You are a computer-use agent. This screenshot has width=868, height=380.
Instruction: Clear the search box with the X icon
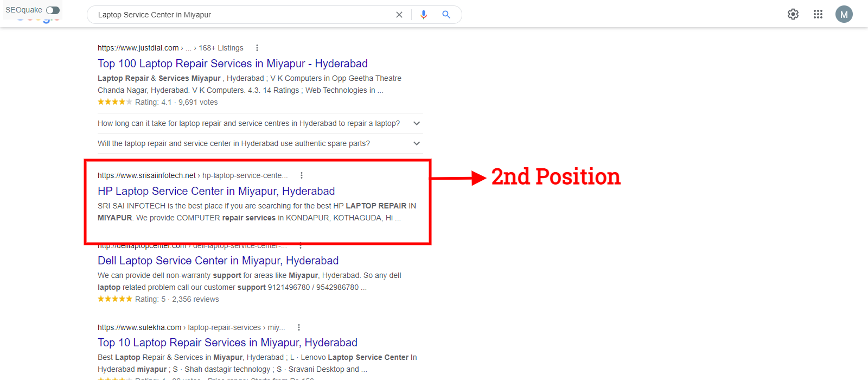pos(399,15)
